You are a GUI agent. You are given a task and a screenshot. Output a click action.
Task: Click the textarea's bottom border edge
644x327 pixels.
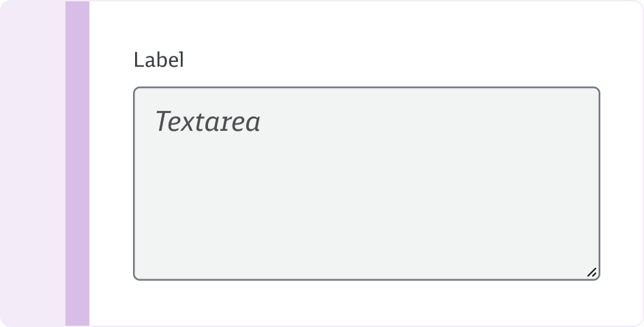366,279
